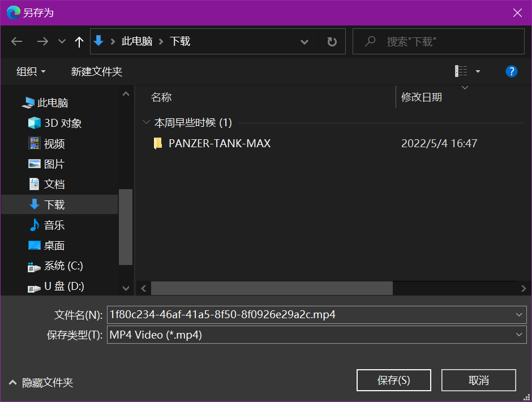Click the 保存(S) button

click(x=393, y=380)
